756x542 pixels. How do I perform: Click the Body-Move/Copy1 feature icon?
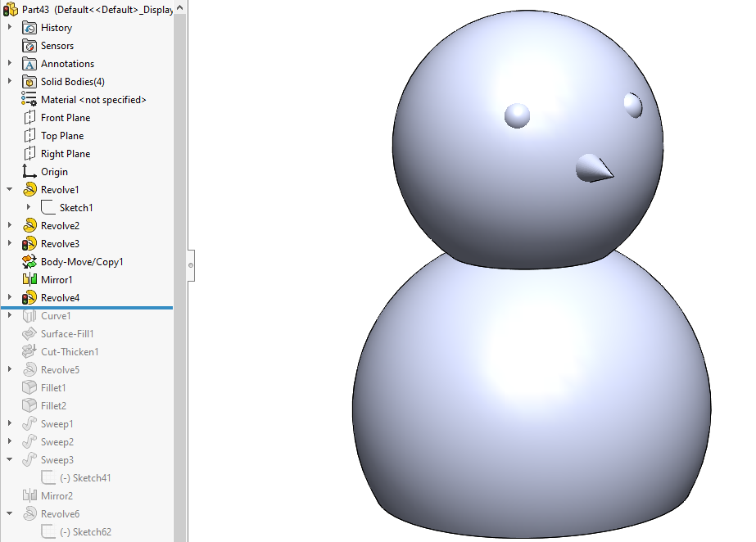(x=29, y=262)
